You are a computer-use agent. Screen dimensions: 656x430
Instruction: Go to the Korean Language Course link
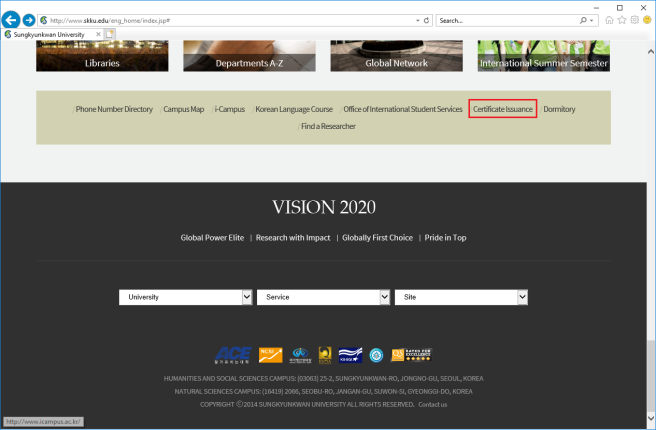293,108
